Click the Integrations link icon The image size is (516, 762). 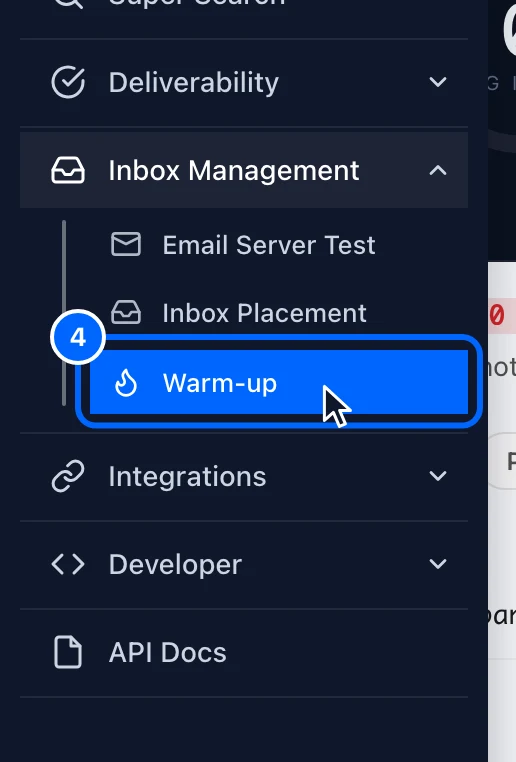click(x=68, y=476)
